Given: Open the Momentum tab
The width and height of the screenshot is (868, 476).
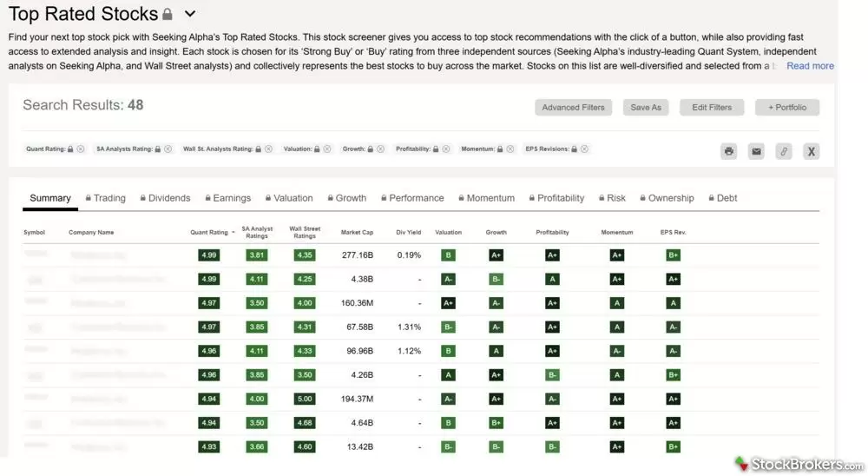Looking at the screenshot, I should 487,198.
